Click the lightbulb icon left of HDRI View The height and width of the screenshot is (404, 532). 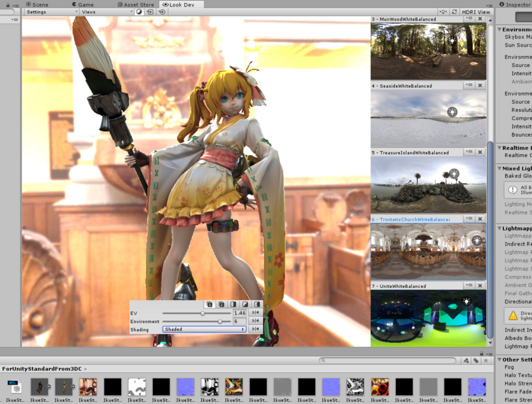point(443,12)
